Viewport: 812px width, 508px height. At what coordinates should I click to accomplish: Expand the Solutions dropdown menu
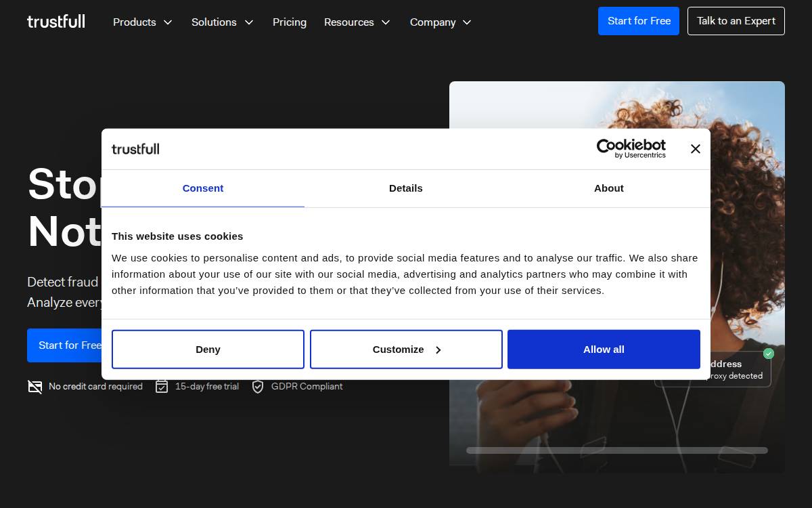[222, 22]
